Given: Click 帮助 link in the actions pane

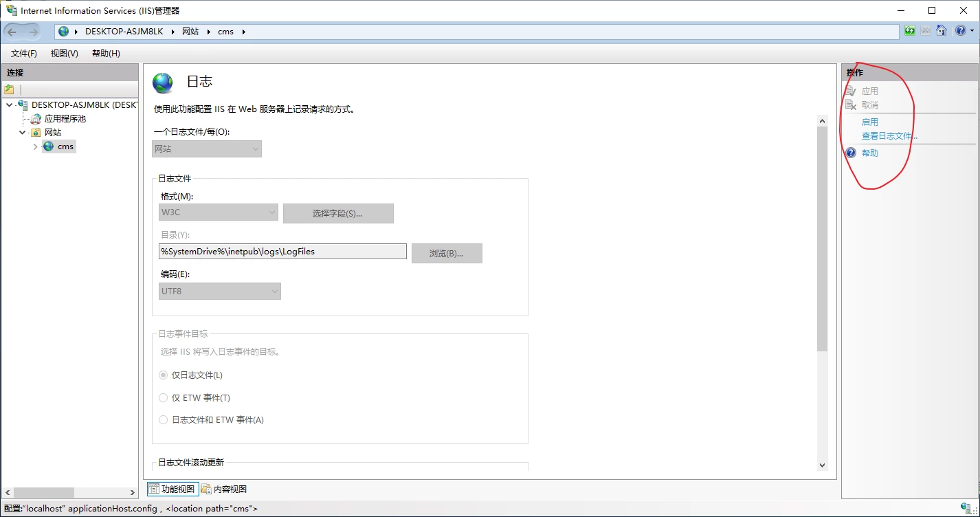Looking at the screenshot, I should click(870, 153).
